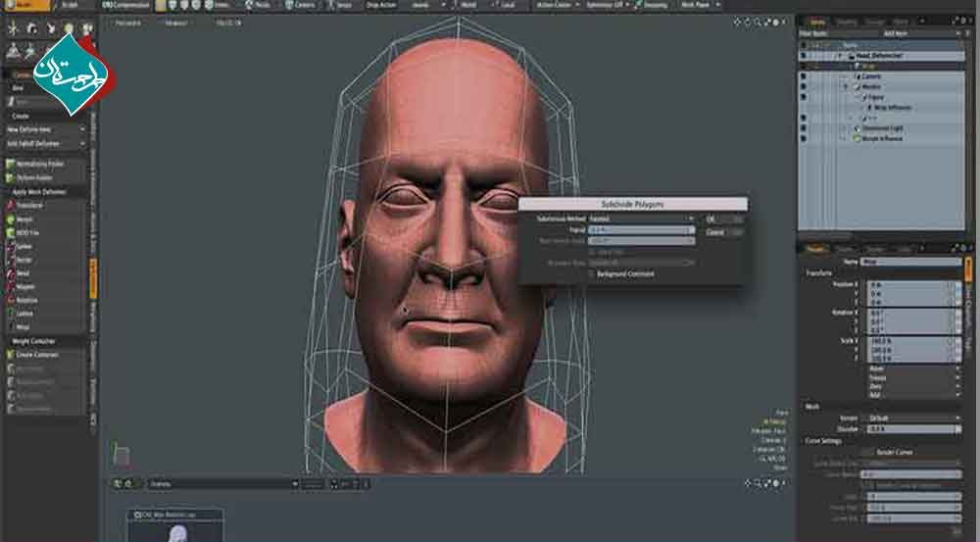Screen dimensions: 980x542
Task: Click the Freeze transform button
Action: [913, 377]
